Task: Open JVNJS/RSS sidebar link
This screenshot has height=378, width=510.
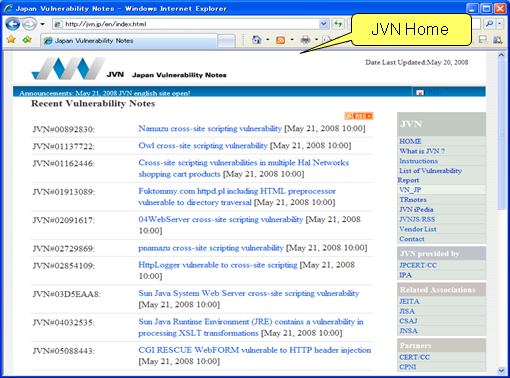Action: point(417,219)
